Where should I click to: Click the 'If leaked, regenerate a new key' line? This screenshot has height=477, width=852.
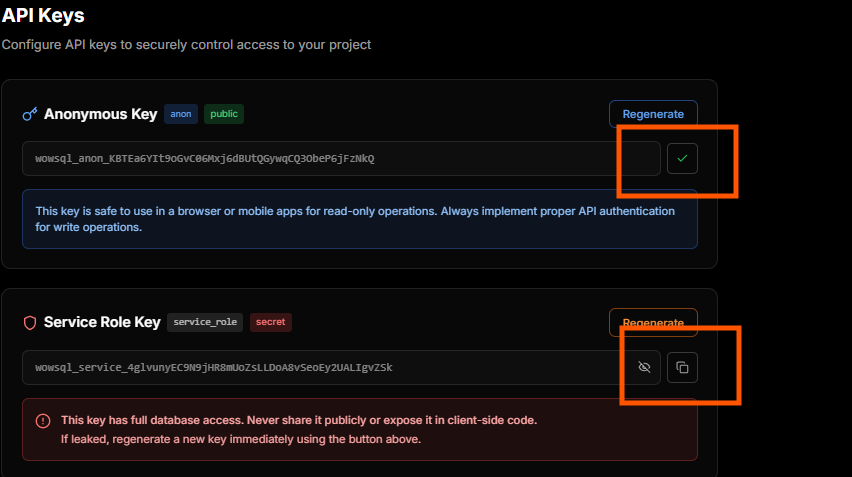(x=241, y=439)
